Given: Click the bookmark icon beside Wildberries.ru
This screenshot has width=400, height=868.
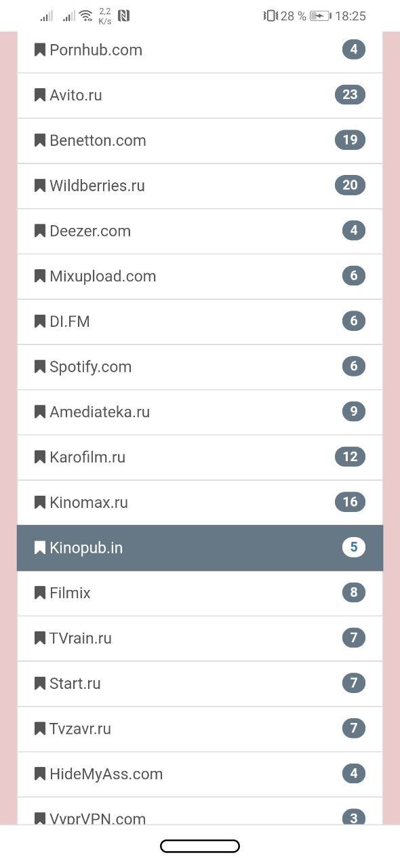Looking at the screenshot, I should point(40,186).
